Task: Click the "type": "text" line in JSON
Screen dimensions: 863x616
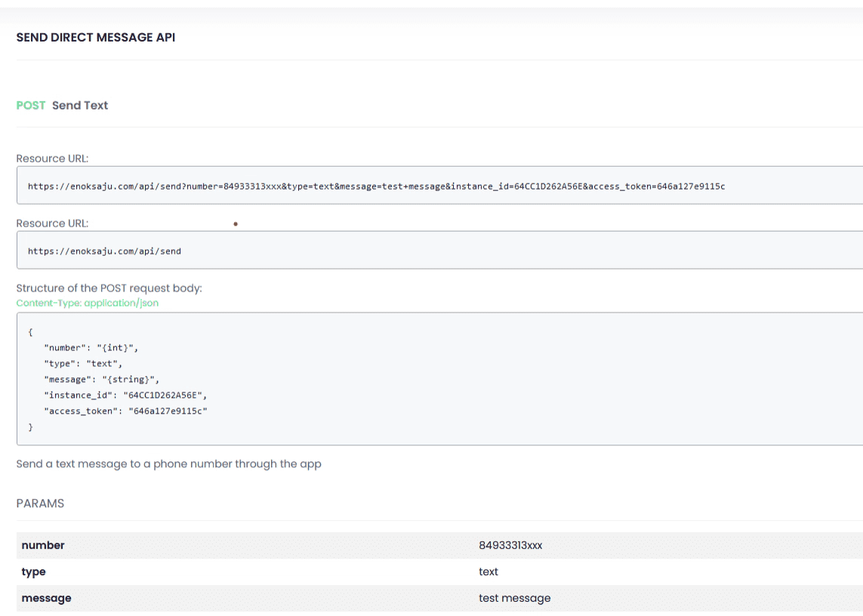Action: pyautogui.click(x=83, y=363)
